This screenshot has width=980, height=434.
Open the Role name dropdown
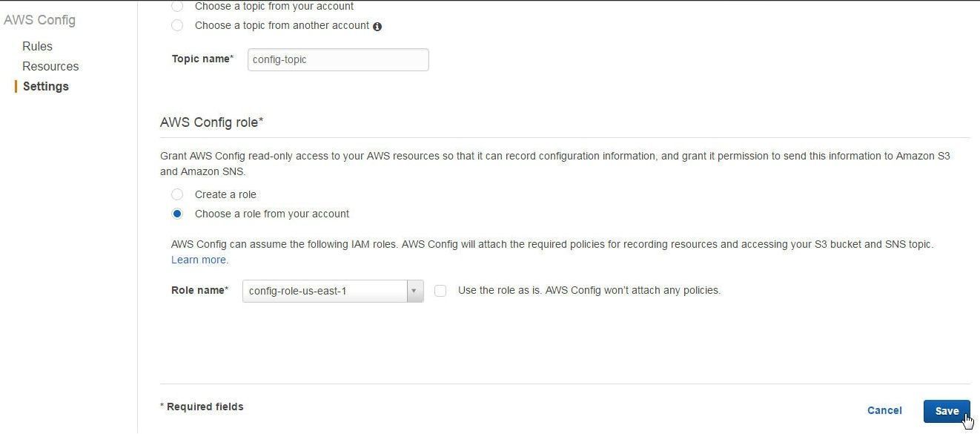tap(333, 291)
